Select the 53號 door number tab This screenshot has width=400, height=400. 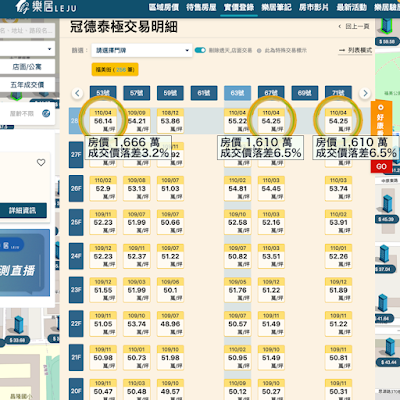103,93
